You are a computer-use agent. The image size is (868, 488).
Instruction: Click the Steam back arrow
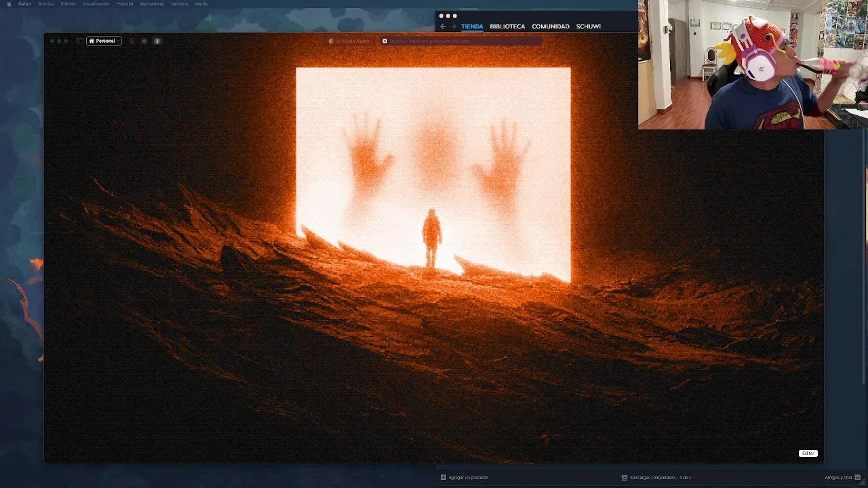click(x=443, y=26)
